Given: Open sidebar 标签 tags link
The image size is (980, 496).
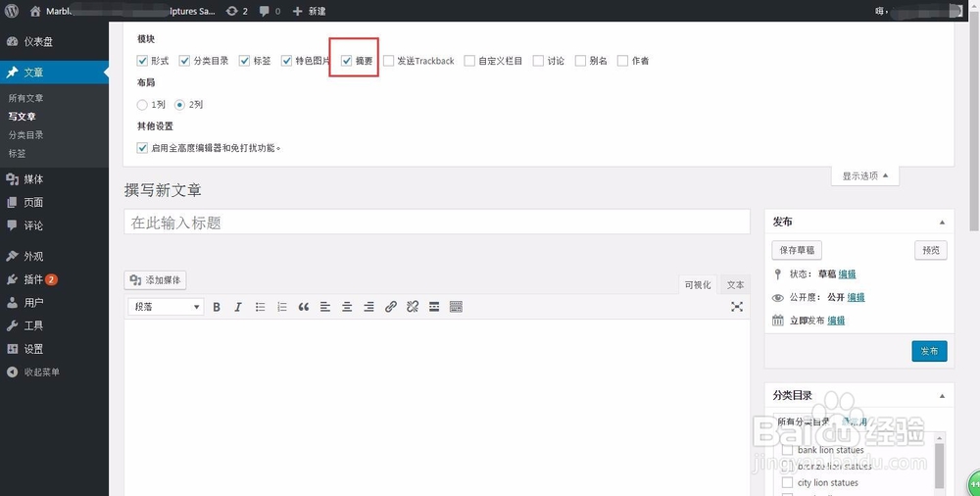Looking at the screenshot, I should [x=17, y=153].
